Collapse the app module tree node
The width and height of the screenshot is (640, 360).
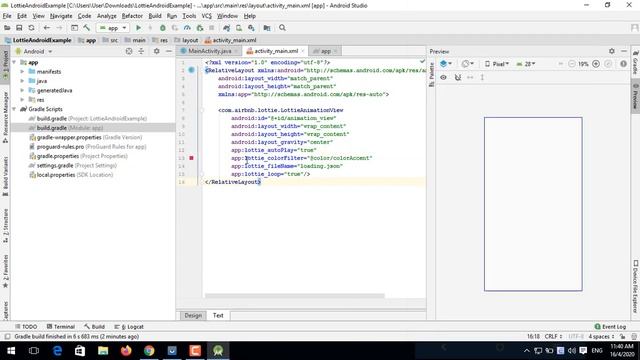pos(15,62)
